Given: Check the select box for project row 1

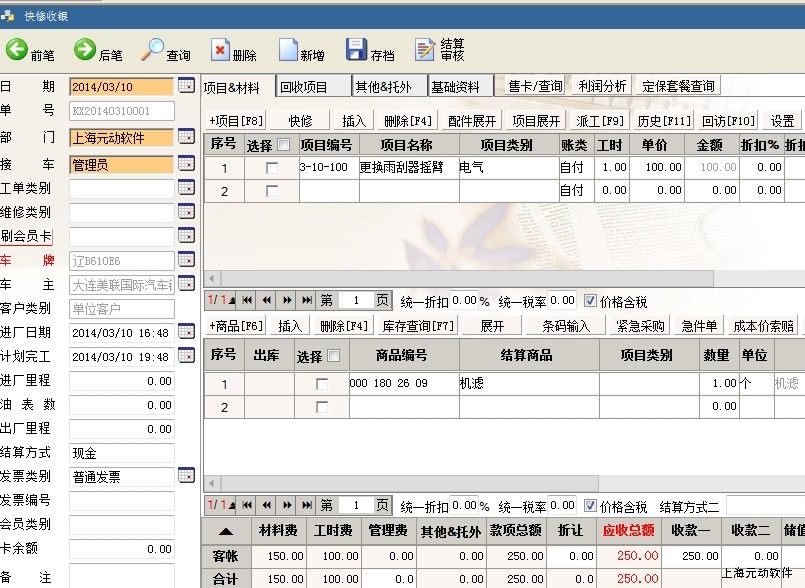Looking at the screenshot, I should pyautogui.click(x=272, y=168).
